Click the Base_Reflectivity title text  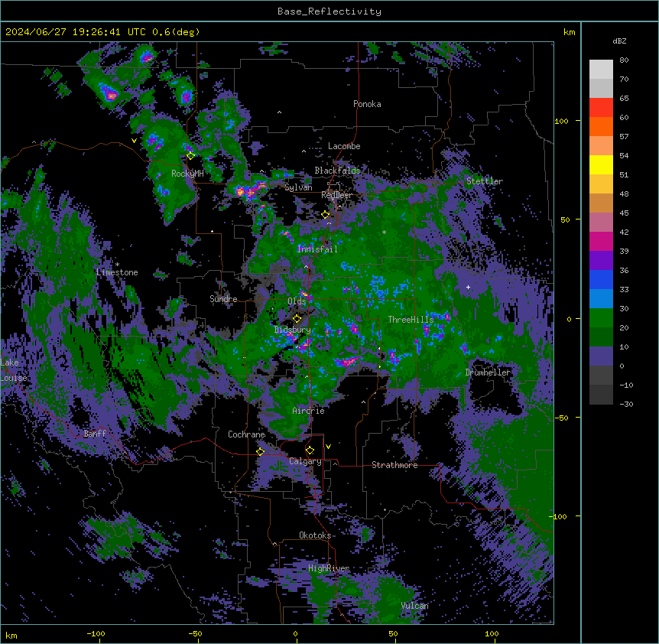pos(329,11)
